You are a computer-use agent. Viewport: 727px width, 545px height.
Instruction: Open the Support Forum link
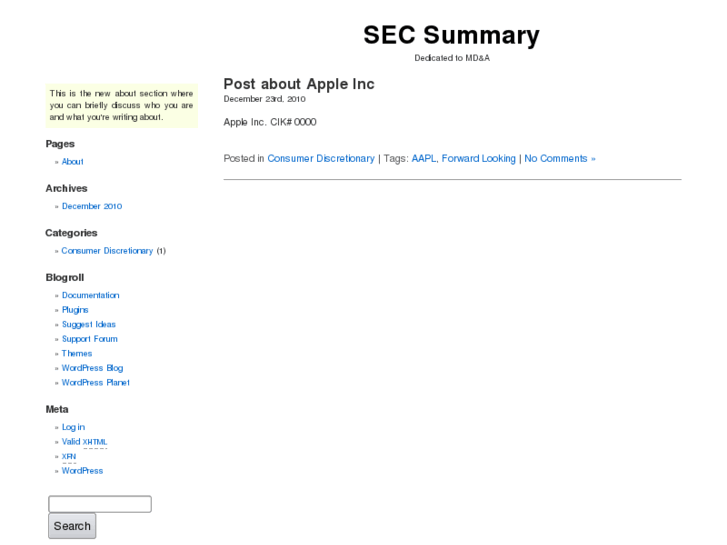pos(90,339)
